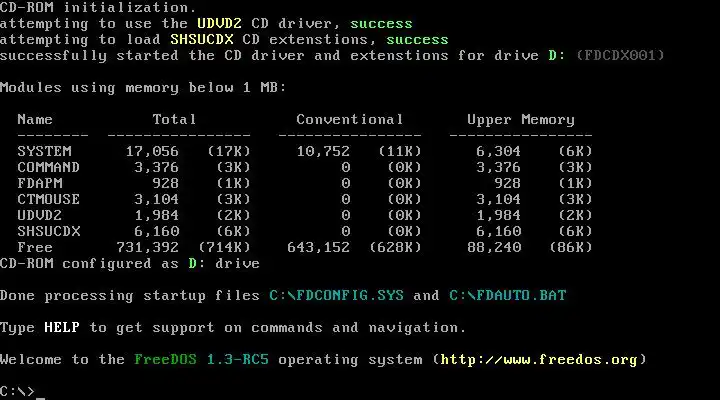
Task: Click the (FDCDX001) device label
Action: pos(620,56)
